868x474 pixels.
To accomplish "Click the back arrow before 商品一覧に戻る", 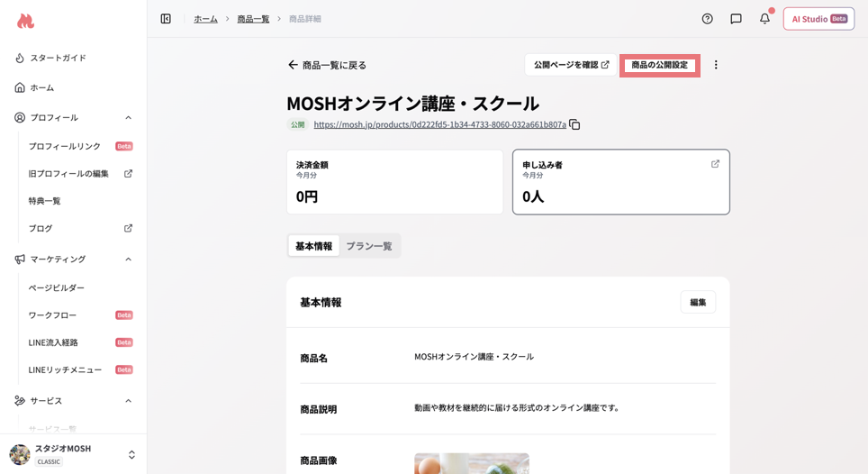I will click(x=293, y=65).
